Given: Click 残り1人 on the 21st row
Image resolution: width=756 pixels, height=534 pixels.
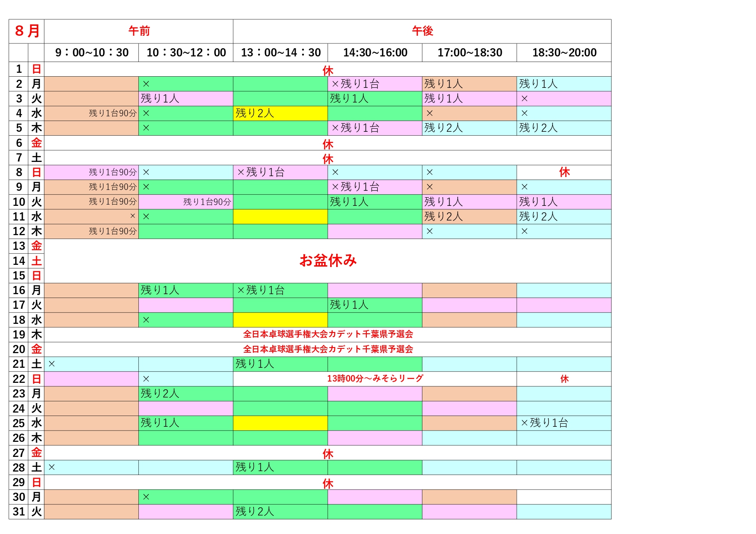Looking at the screenshot, I should 255,364.
